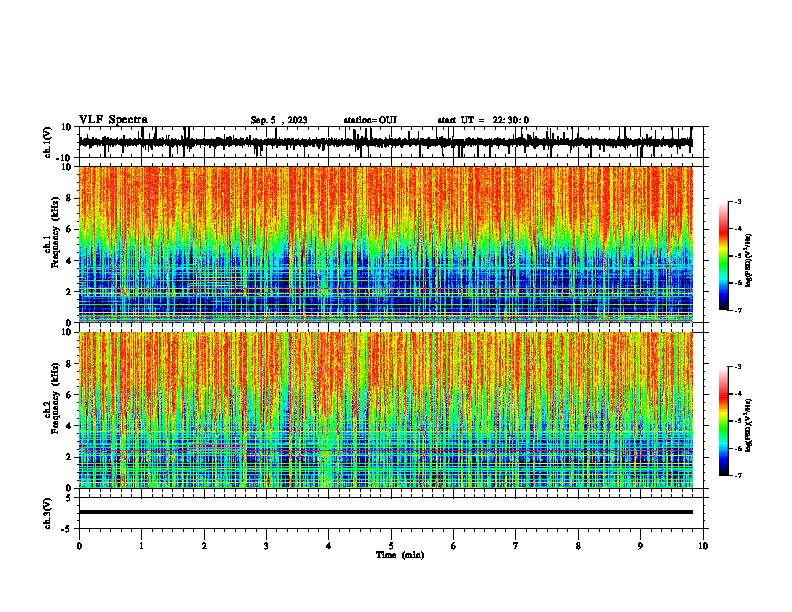Screen dimensions: 792x612
Task: Select the ch.1 "Frequency (kHz)" axis label
Action: [56, 232]
